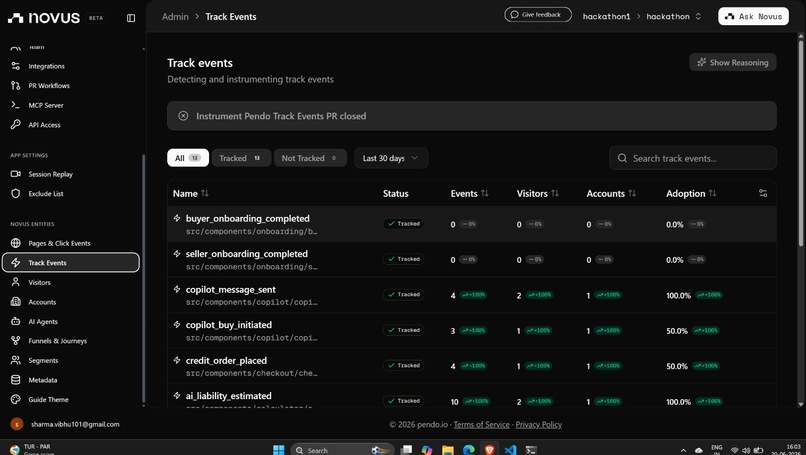Viewport: 806px width, 455px height.
Task: Open Brave browser from taskbar
Action: (489, 450)
